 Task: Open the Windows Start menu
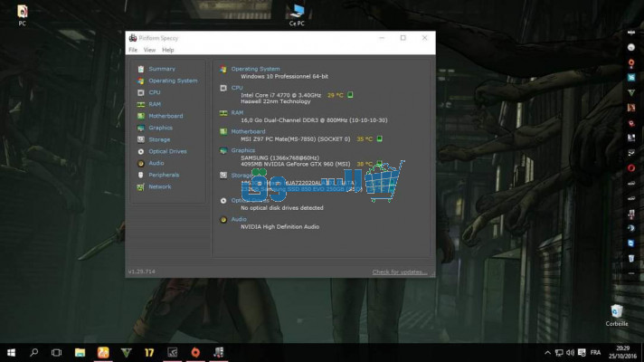(x=12, y=352)
